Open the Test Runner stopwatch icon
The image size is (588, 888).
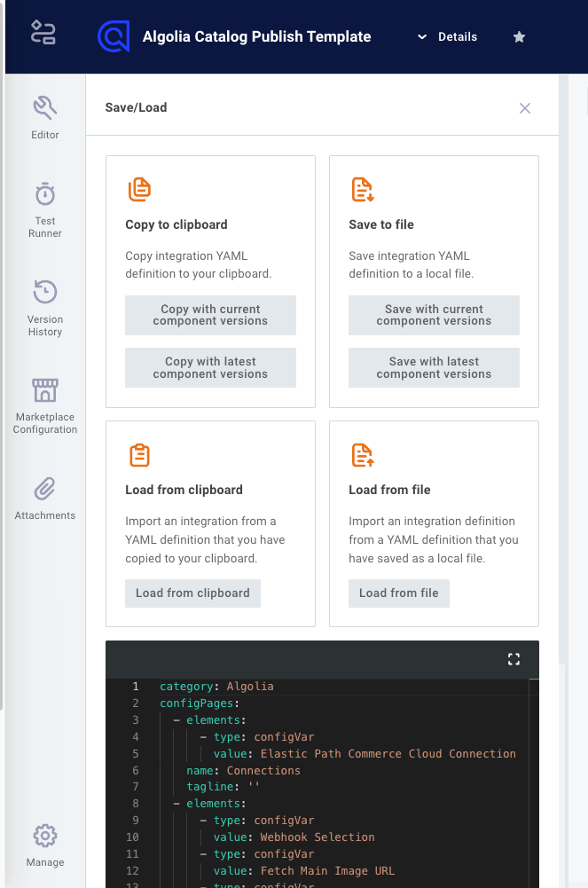tap(45, 194)
